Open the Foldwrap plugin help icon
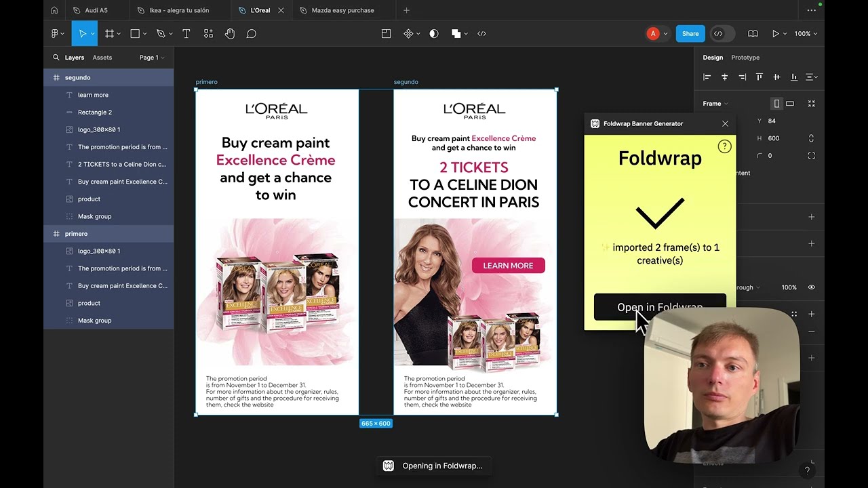The image size is (868, 488). click(x=724, y=146)
